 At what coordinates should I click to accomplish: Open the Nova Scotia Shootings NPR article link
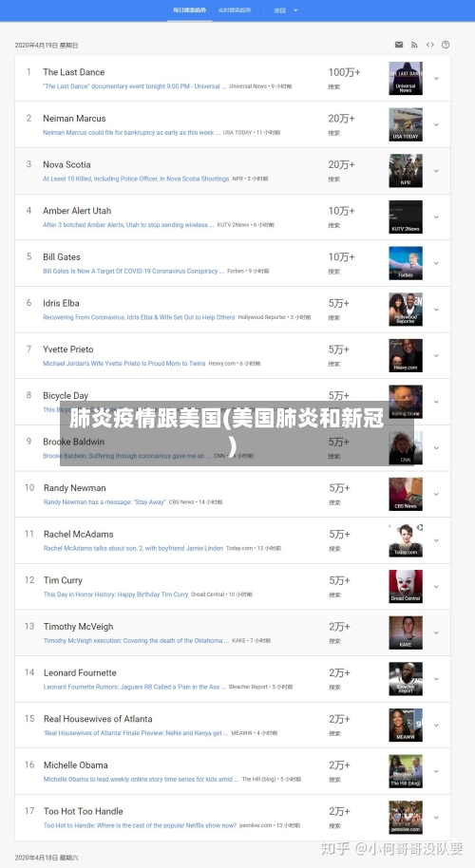(x=136, y=179)
